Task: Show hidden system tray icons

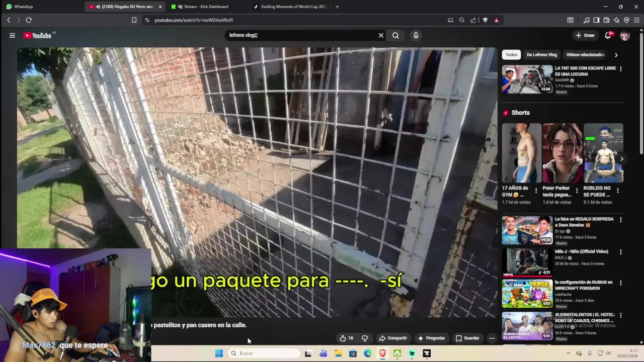Action: pos(569,353)
